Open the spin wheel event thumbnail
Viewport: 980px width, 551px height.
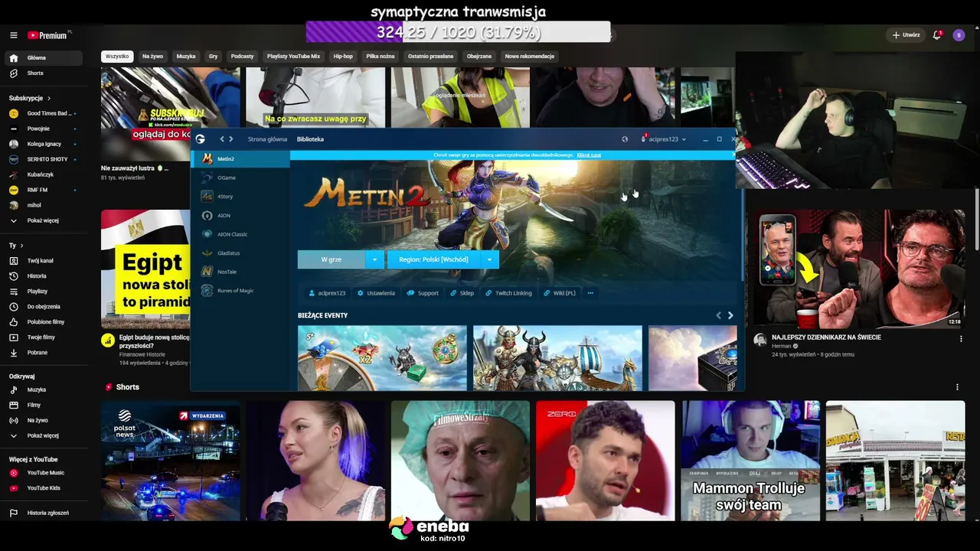[x=382, y=358]
